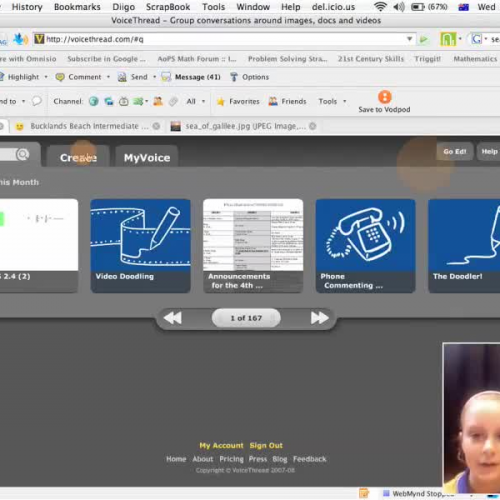Click the globe channel icon
Viewport: 500px width, 500px height.
(94, 101)
